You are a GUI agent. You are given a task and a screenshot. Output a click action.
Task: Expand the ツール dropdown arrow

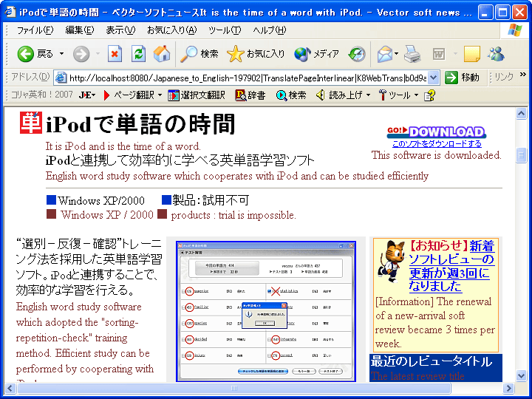click(x=416, y=95)
